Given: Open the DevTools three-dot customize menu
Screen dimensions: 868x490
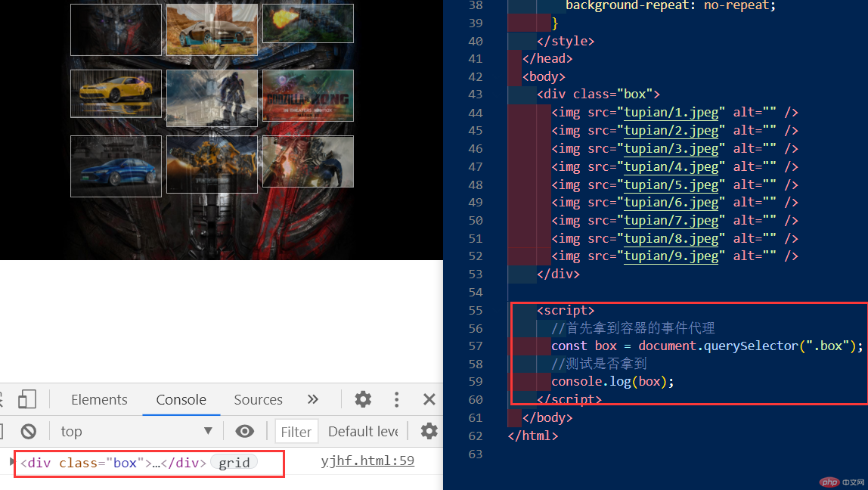Looking at the screenshot, I should click(x=396, y=399).
